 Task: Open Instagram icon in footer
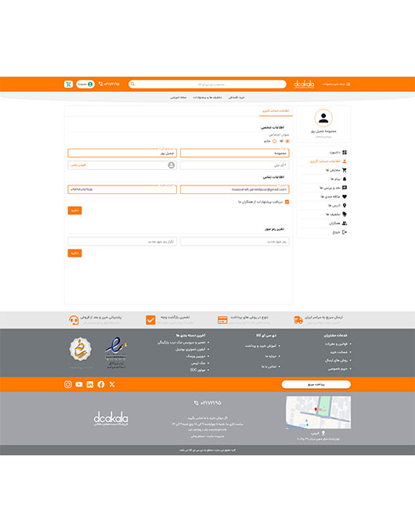tap(68, 384)
